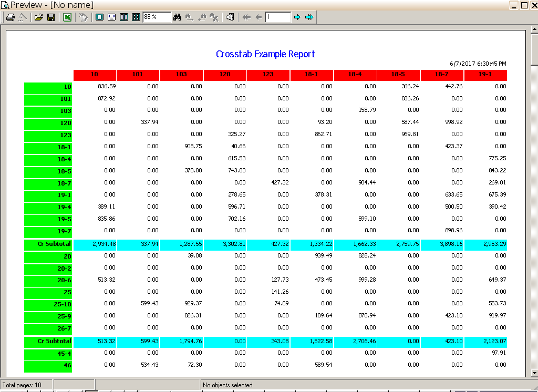This screenshot has width=538, height=392.
Task: Click the cell value 775.25
Action: tap(497, 159)
